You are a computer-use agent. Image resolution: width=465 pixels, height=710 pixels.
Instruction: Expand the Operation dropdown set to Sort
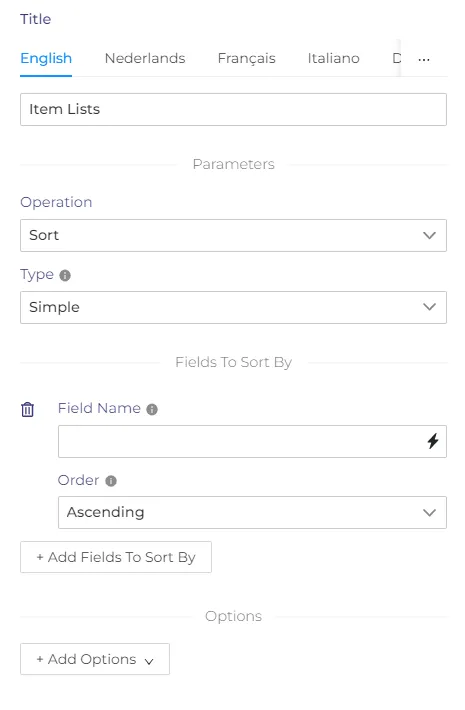pyautogui.click(x=233, y=235)
